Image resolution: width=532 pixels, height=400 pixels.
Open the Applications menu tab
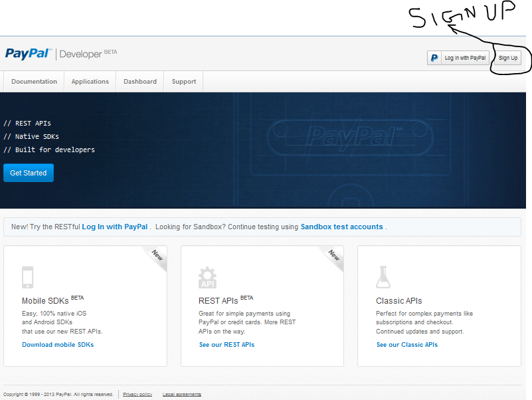[x=90, y=82]
